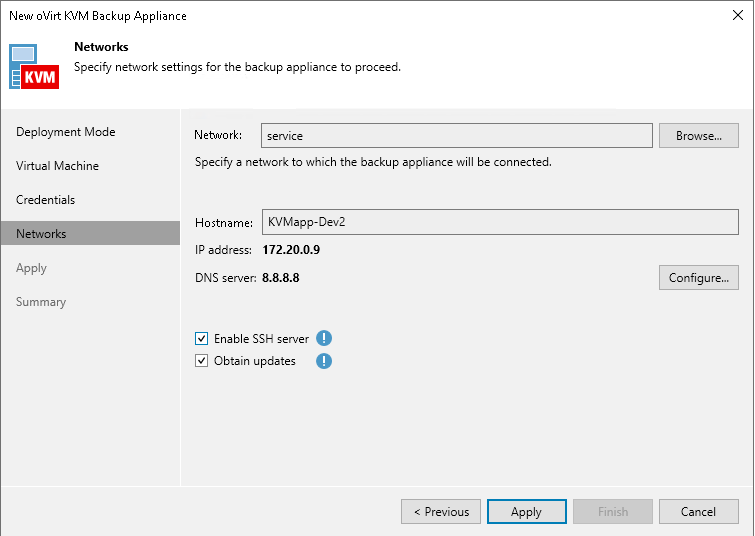This screenshot has width=755, height=536.
Task: Click the Network field showing service
Action: click(456, 136)
